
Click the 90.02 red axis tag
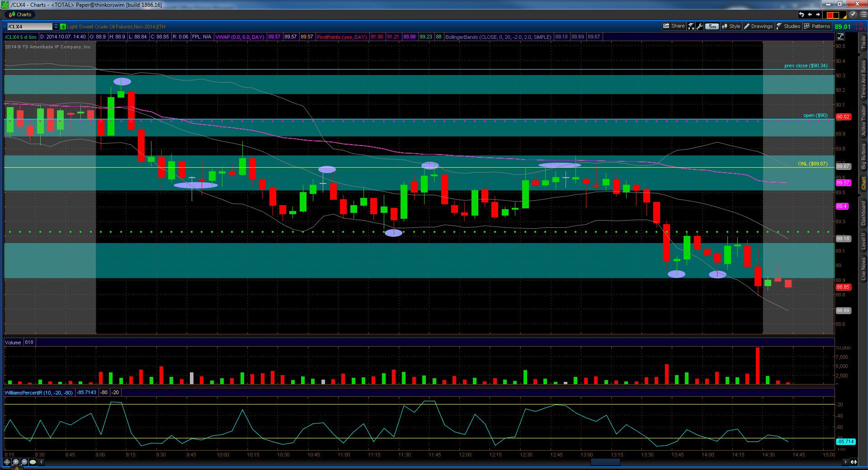click(843, 117)
